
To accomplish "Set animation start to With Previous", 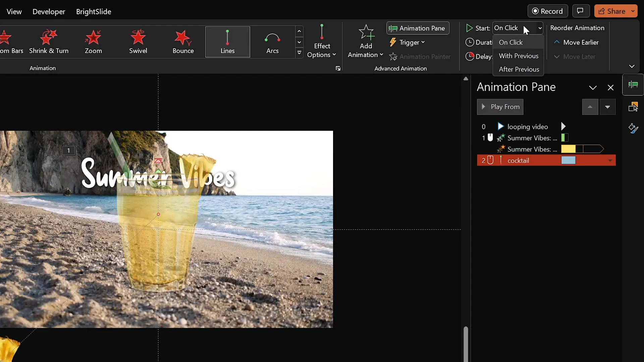I will click(x=519, y=56).
